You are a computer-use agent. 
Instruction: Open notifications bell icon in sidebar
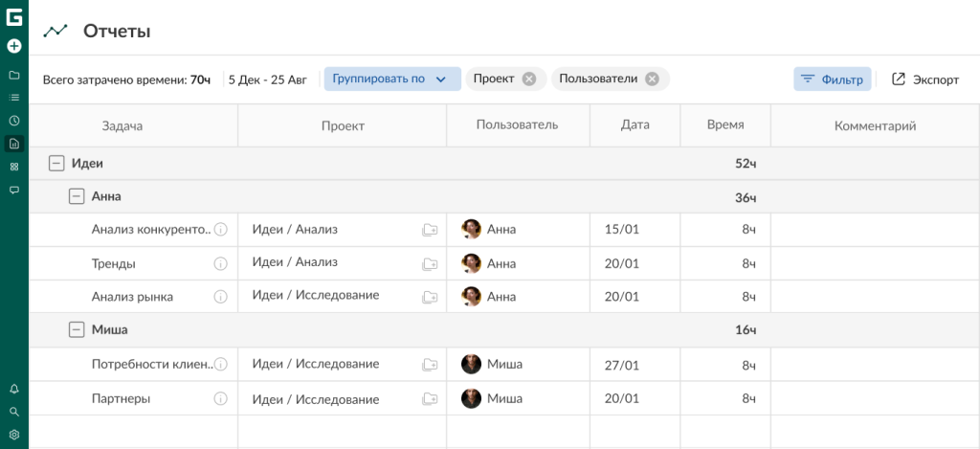[13, 389]
